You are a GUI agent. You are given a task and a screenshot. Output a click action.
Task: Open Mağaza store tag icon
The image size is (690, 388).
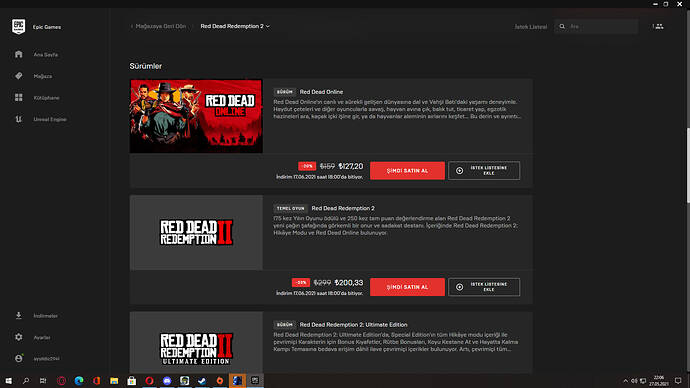click(18, 76)
